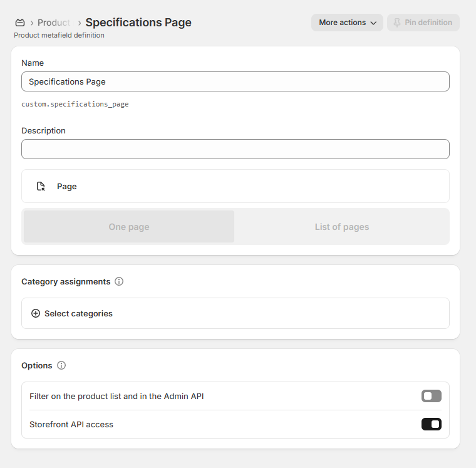Click the plus circle icon for categories
The width and height of the screenshot is (476, 468).
coord(36,313)
